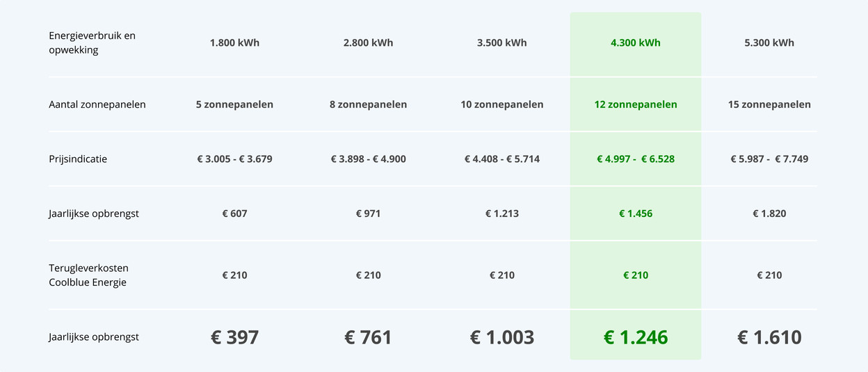The image size is (868, 372).
Task: Click price range € 3.005 - € 3.679
Action: 234,159
